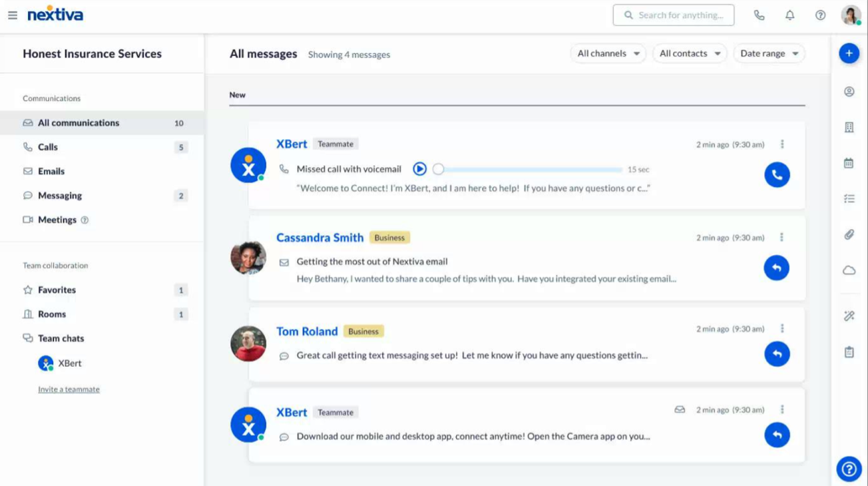
Task: Open the magic wand tools icon
Action: click(849, 316)
